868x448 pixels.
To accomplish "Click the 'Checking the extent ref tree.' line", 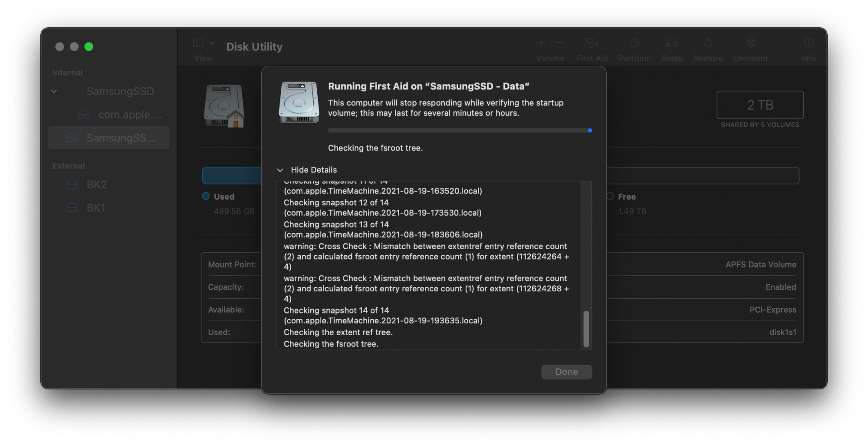I will point(338,332).
